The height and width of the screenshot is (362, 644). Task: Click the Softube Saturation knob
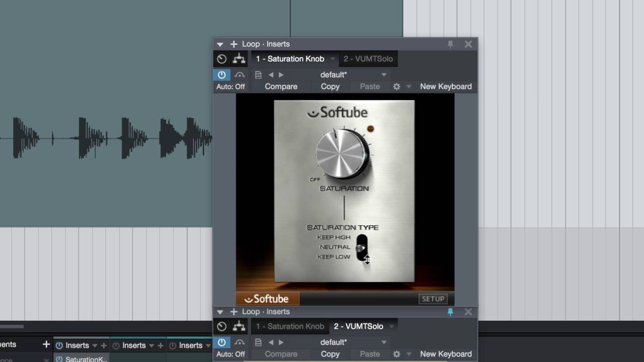342,153
